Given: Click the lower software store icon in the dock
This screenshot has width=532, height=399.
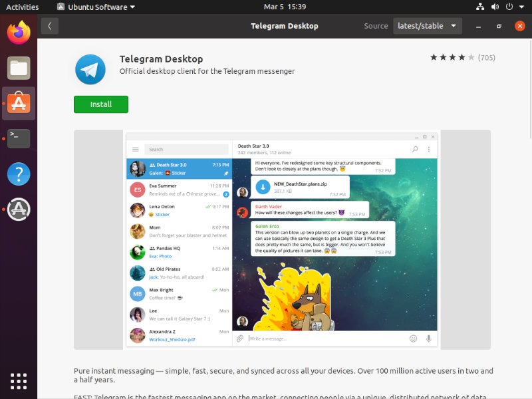Looking at the screenshot, I should (x=17, y=209).
